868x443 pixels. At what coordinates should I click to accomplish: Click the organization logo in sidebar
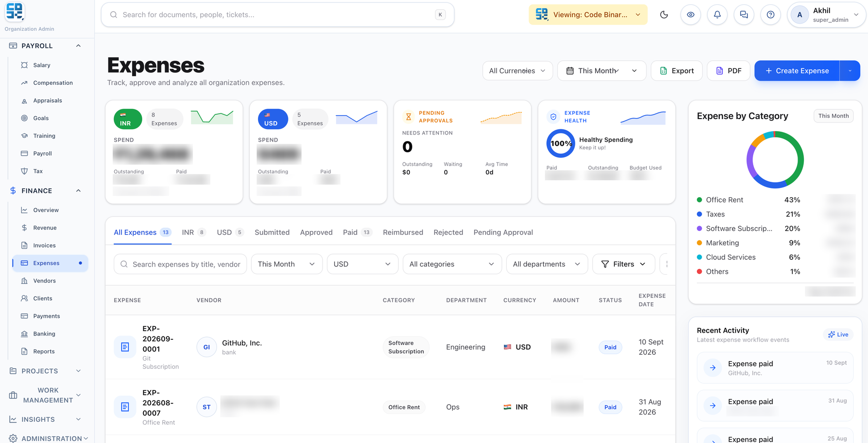pos(14,12)
